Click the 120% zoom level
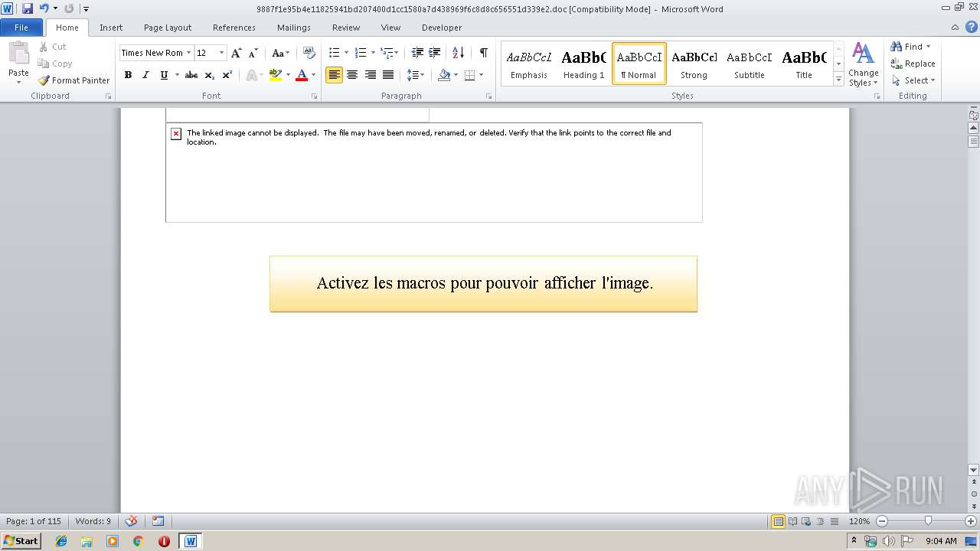Image resolution: width=980 pixels, height=551 pixels. click(x=859, y=521)
